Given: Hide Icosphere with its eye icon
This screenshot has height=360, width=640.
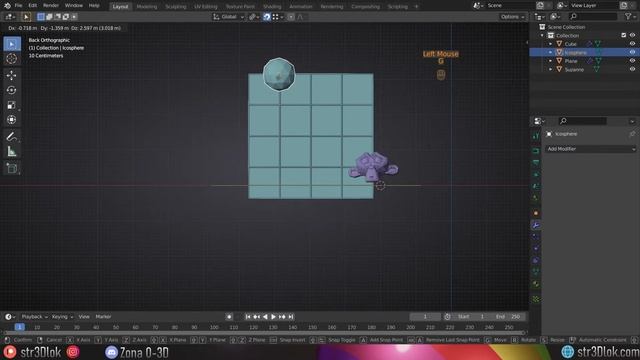Looking at the screenshot, I should [632, 52].
